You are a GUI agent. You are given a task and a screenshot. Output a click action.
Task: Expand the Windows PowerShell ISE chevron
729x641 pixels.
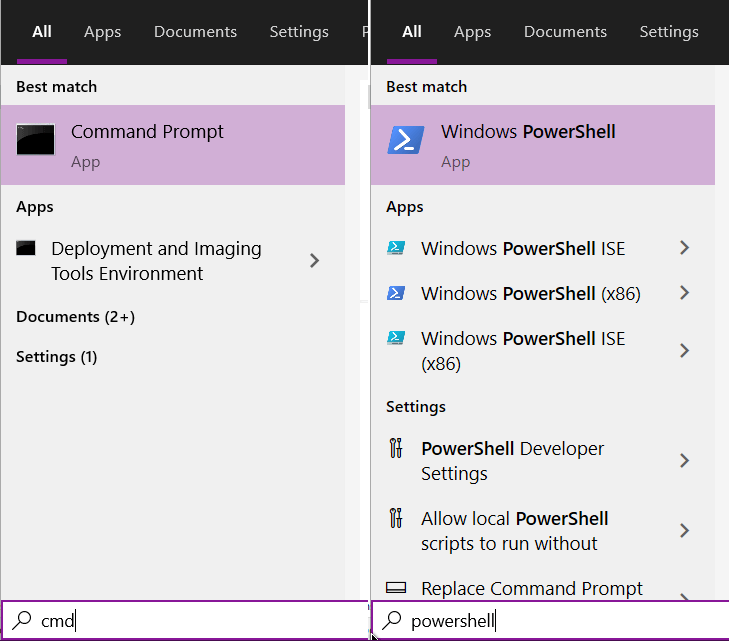(x=684, y=248)
